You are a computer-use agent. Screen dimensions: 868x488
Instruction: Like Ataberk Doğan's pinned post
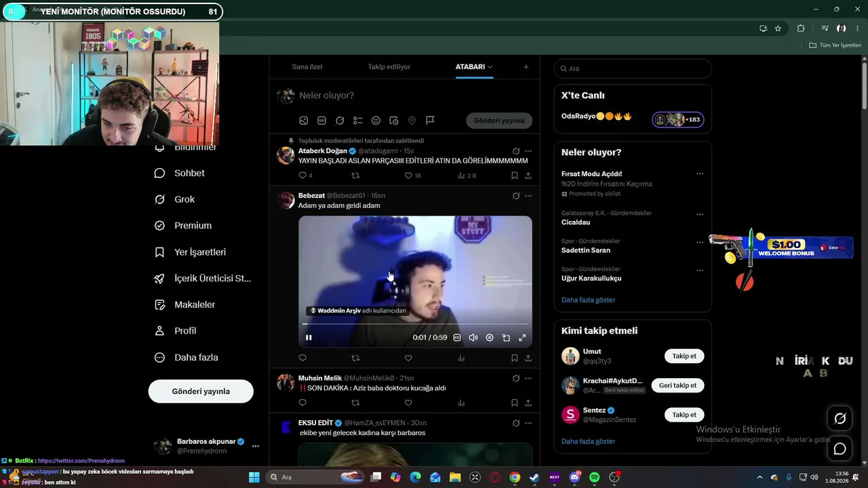point(408,176)
